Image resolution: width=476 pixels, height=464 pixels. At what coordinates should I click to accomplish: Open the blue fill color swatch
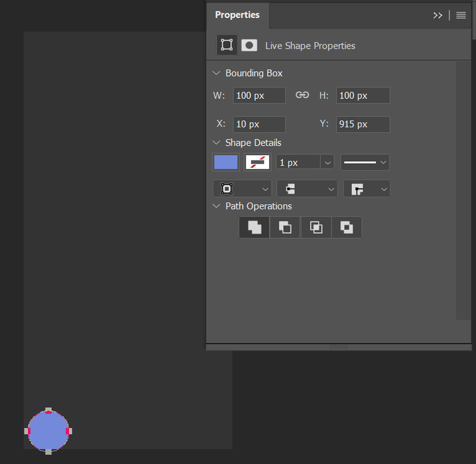226,162
